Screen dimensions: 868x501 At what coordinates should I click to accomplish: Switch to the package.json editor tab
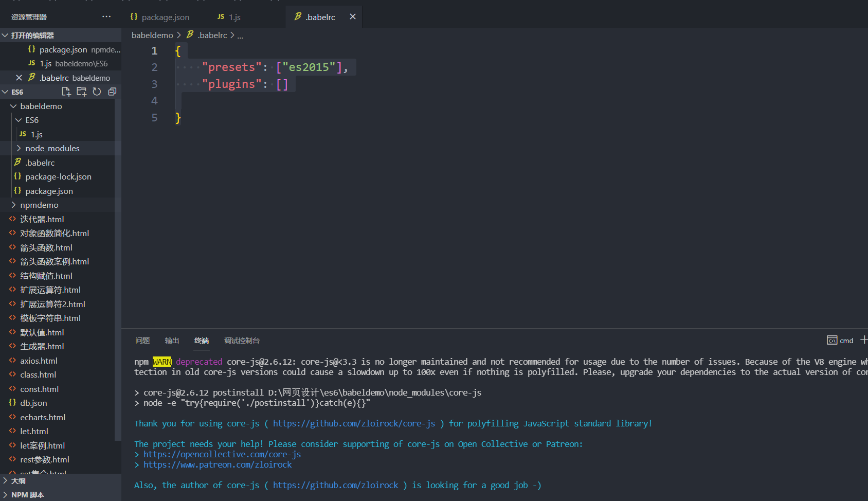[x=165, y=17]
